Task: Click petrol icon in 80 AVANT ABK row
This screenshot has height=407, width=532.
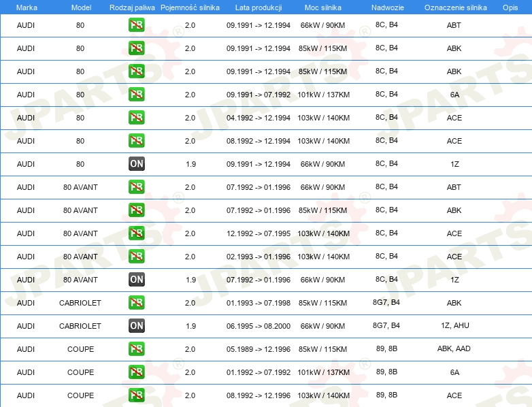Action: click(x=136, y=210)
